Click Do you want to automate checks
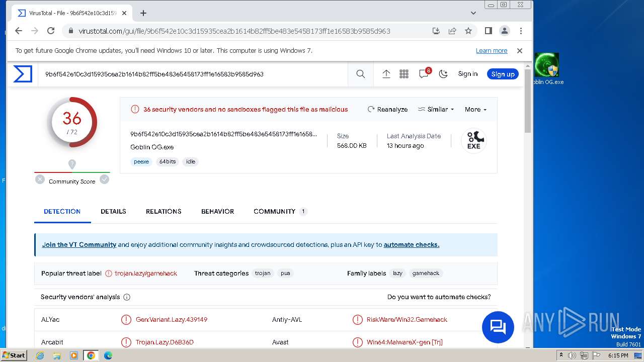This screenshot has height=362, width=644. click(439, 297)
